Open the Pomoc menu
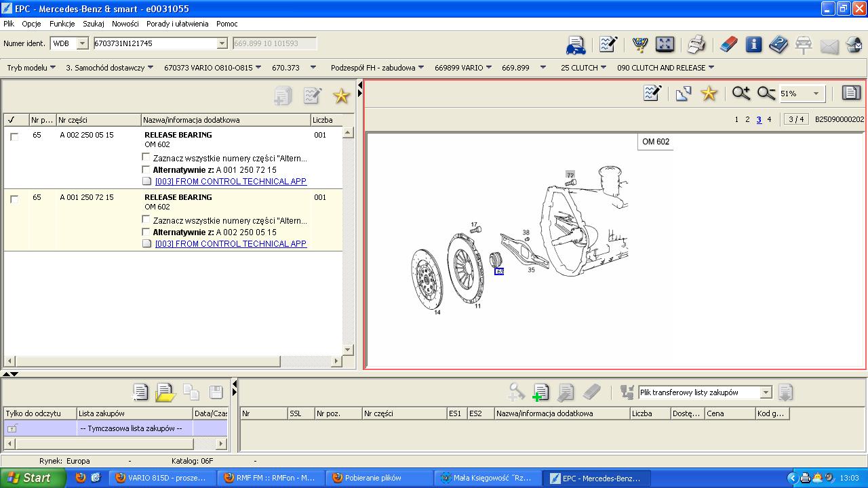The width and height of the screenshot is (868, 488). click(227, 24)
